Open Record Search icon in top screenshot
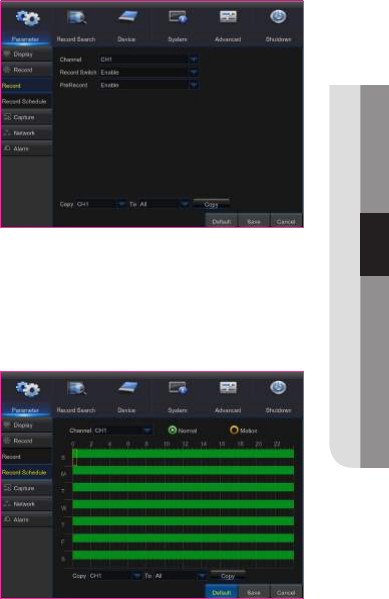This screenshot has height=599, width=389. click(x=76, y=18)
